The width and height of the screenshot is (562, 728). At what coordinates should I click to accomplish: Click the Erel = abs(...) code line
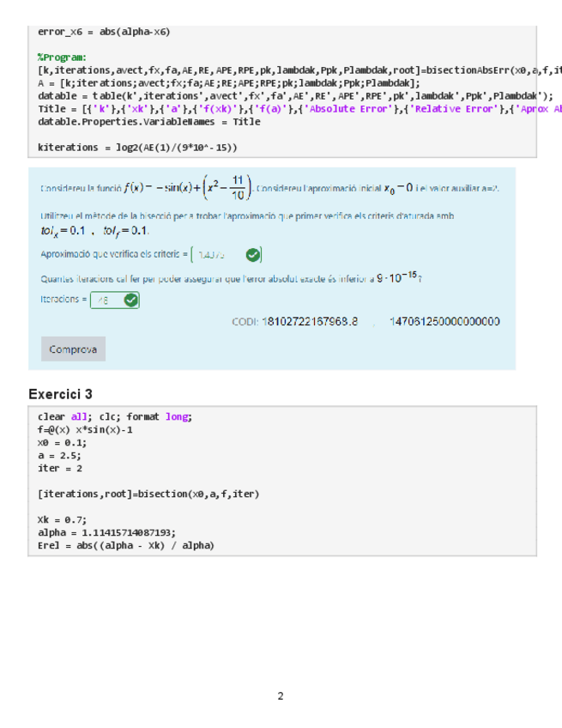click(125, 545)
